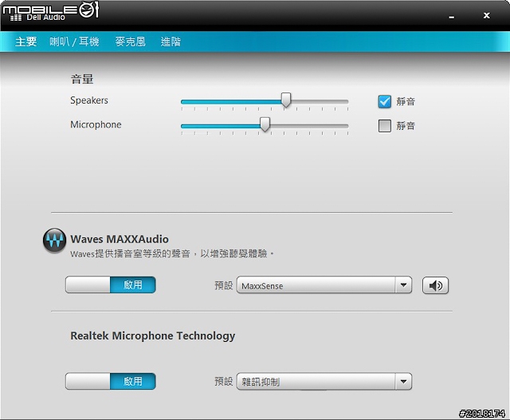The width and height of the screenshot is (510, 420).
Task: Open the 進階 tab
Action: [x=171, y=41]
